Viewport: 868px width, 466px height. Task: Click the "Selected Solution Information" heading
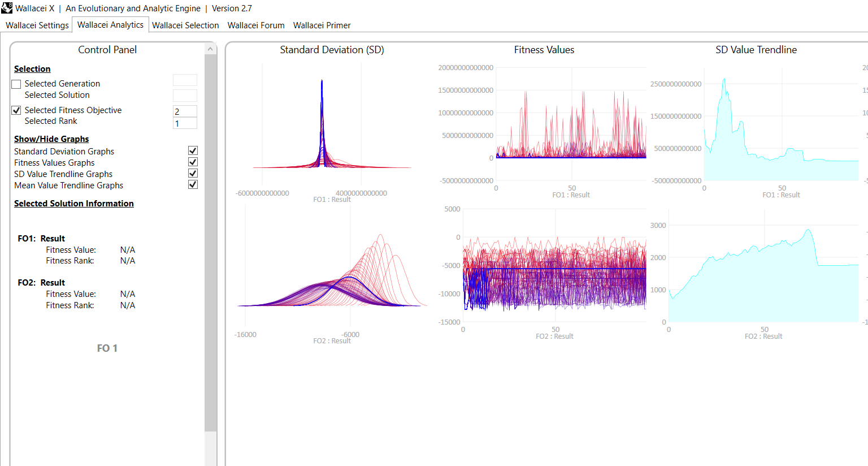coord(74,204)
